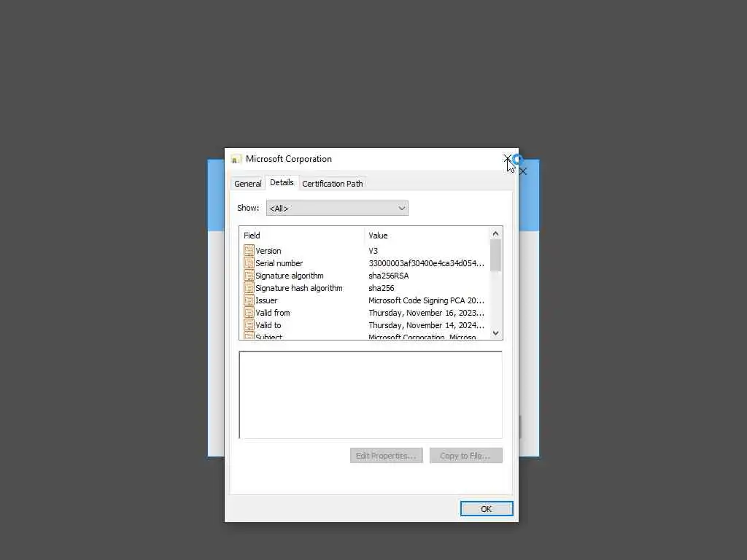The image size is (747, 560).
Task: Select the Version row text
Action: (x=268, y=251)
